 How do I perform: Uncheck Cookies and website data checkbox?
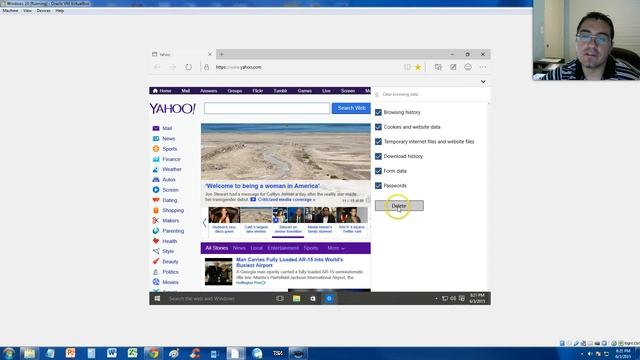click(378, 127)
